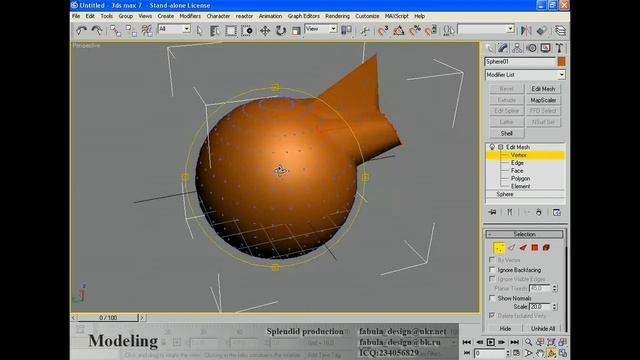The width and height of the screenshot is (640, 360).
Task: Activate Select and Rotate tool
Action: pos(281,31)
